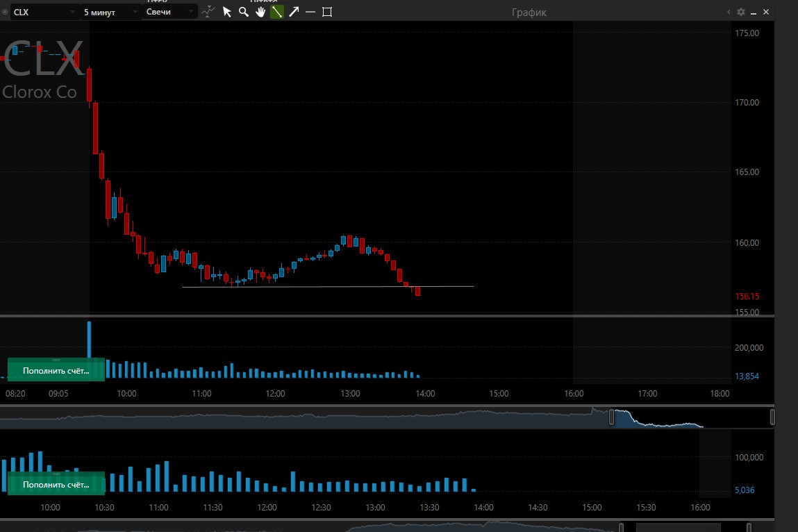Viewport: 798px width, 532px height.
Task: Click the 100,000 volume axis label
Action: coord(749,458)
